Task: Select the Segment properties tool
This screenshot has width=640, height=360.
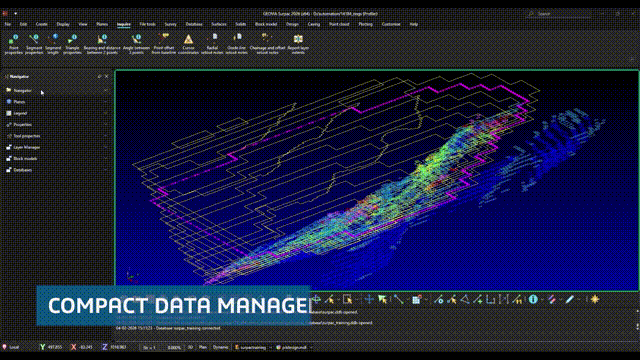Action: click(34, 44)
